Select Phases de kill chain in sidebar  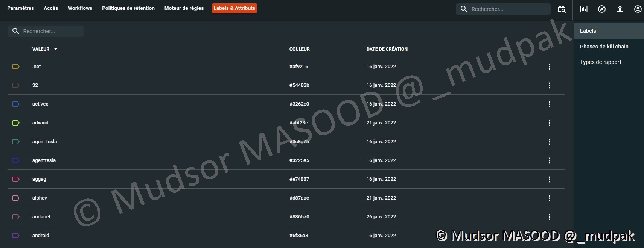pos(604,47)
